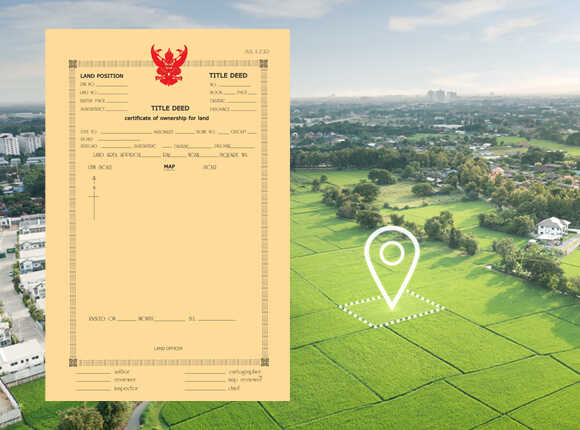This screenshot has width=580, height=430.
Task: Click the certificate of ownership for land subtitle
Action: [167, 118]
